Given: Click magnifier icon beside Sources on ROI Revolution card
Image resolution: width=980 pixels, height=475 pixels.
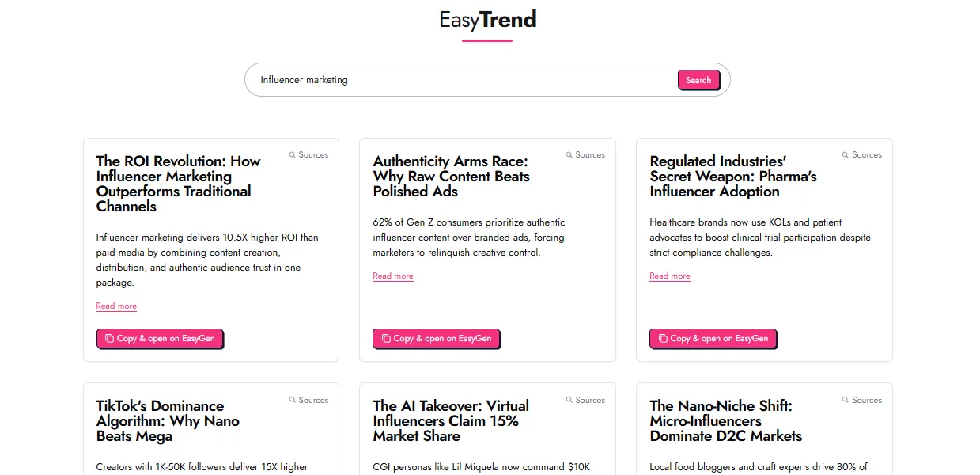Looking at the screenshot, I should [x=293, y=155].
